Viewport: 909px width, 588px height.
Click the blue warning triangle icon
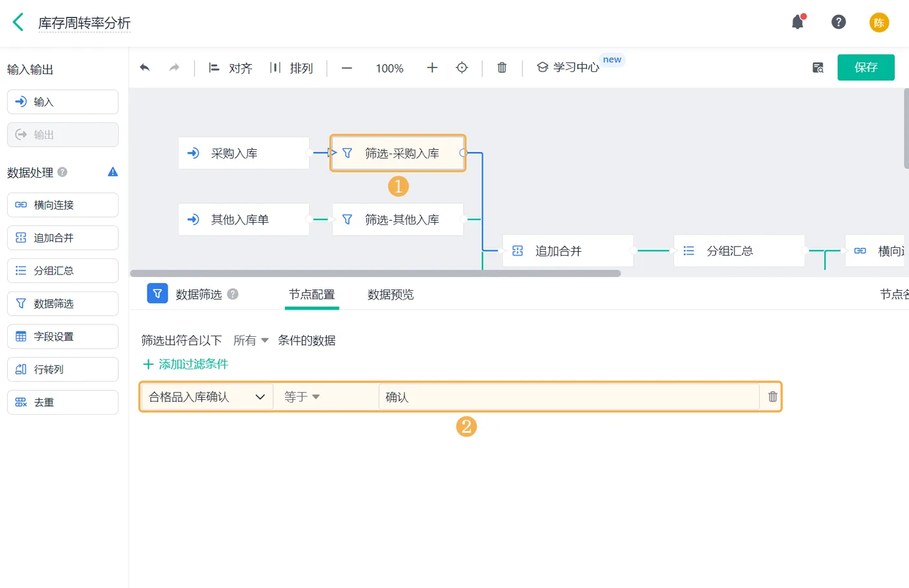click(x=113, y=172)
